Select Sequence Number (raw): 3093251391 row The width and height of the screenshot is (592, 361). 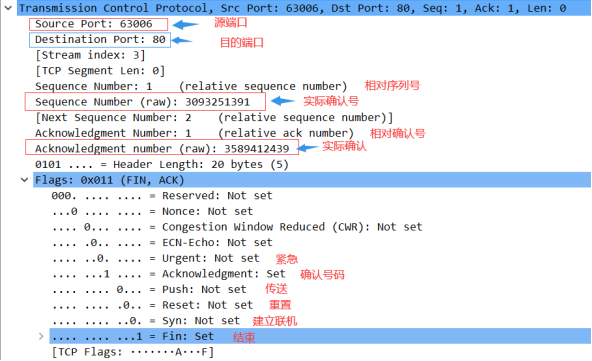142,102
